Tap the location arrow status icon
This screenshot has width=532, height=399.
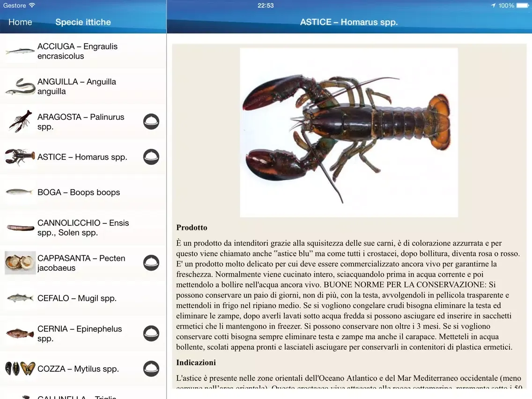click(493, 6)
